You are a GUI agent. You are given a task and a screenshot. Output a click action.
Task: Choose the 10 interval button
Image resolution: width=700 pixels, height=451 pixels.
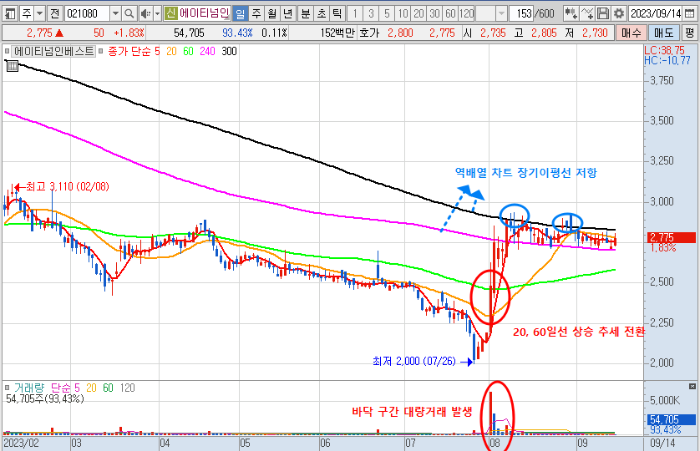pos(403,14)
